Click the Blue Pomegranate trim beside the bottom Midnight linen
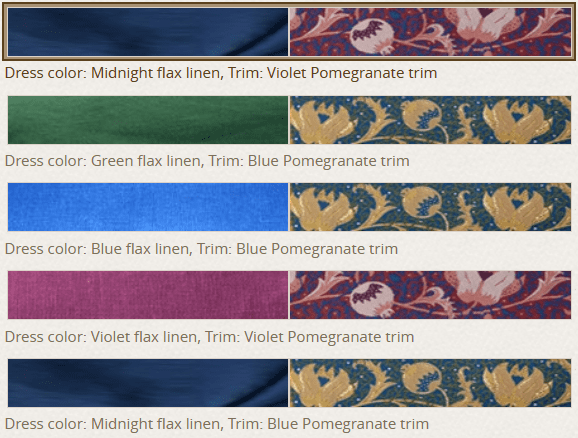 click(x=430, y=383)
